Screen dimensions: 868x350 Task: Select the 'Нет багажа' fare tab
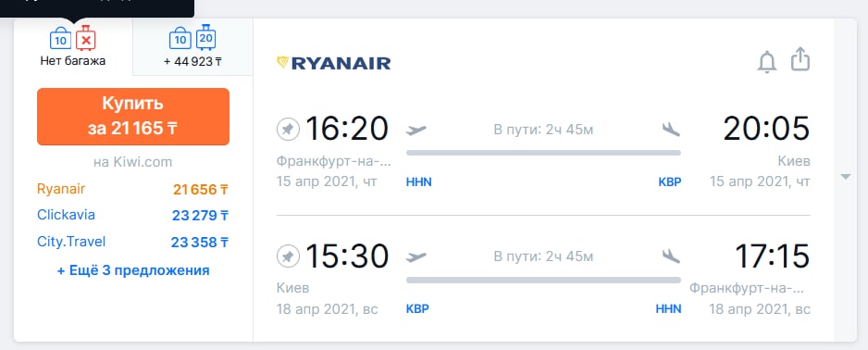73,46
